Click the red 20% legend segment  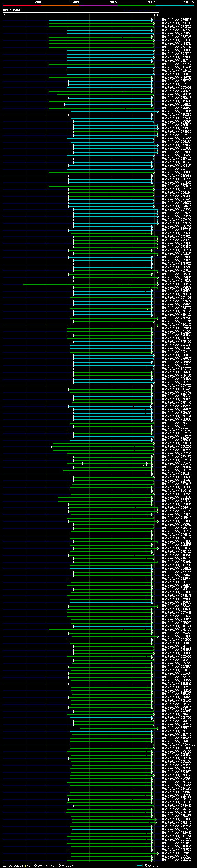pos(22,6)
